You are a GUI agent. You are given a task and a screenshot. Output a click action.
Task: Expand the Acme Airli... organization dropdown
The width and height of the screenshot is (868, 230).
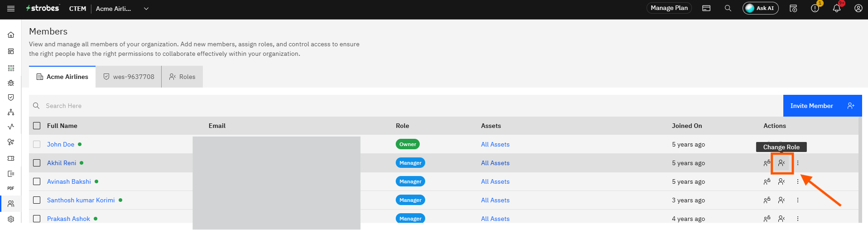point(146,9)
